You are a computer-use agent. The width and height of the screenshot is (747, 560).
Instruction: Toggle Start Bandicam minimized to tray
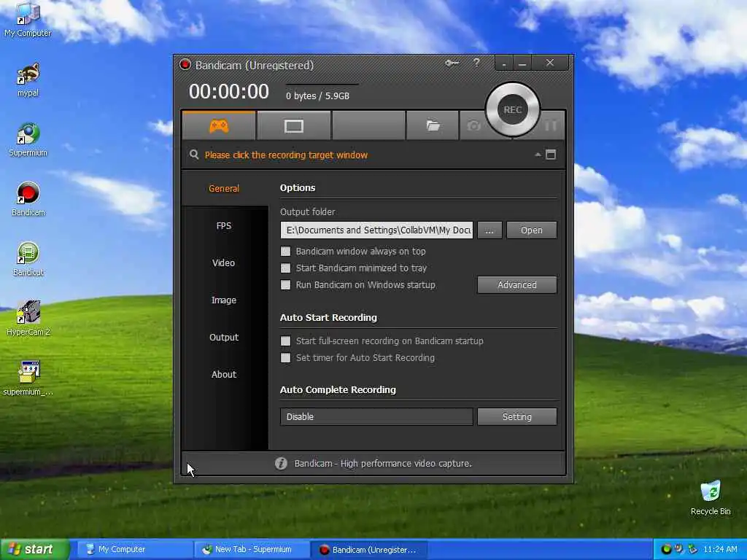coord(285,268)
